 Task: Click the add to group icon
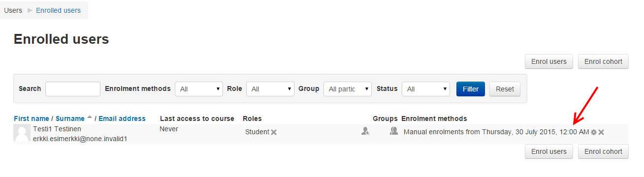coord(394,131)
